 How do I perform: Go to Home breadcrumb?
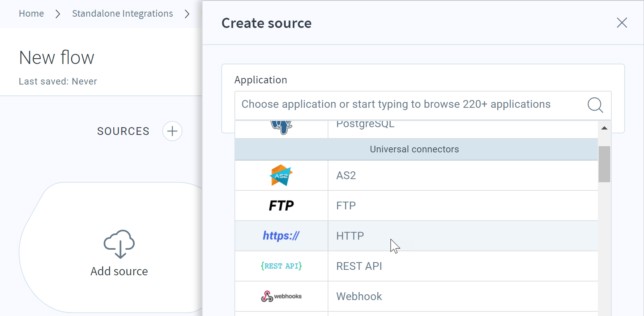coord(31,14)
